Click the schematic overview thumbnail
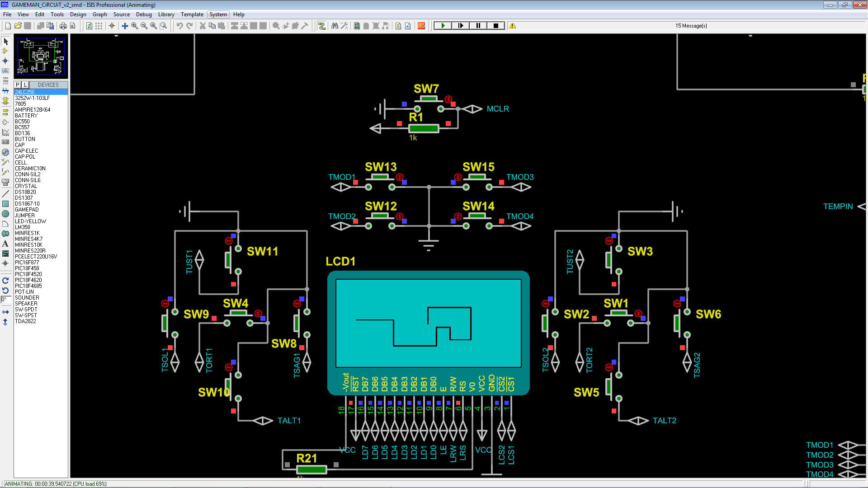 [x=41, y=56]
